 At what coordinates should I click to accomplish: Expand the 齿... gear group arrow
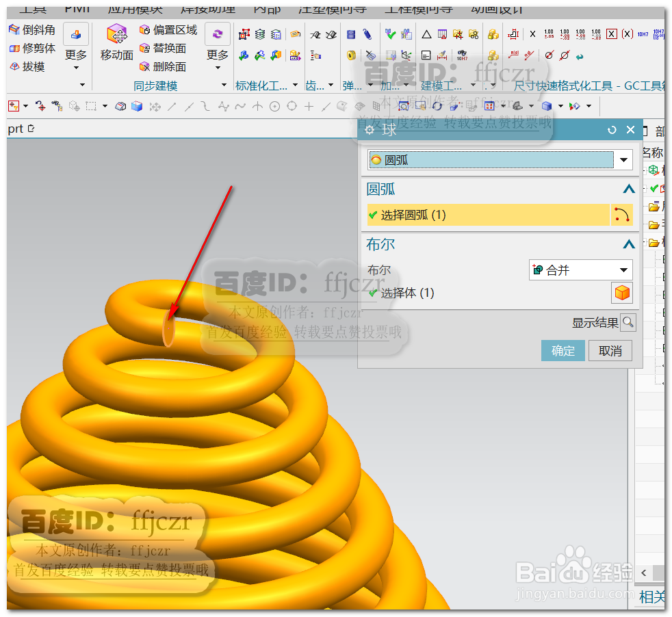[x=331, y=85]
